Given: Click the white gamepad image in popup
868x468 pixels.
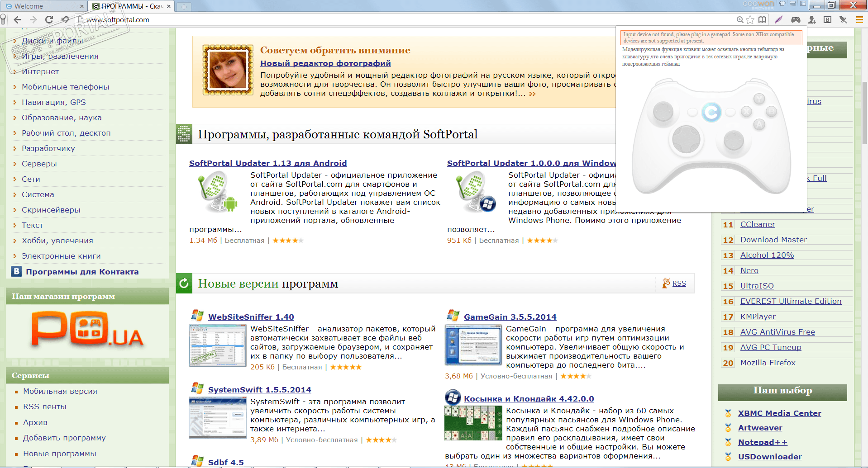Looking at the screenshot, I should point(711,136).
